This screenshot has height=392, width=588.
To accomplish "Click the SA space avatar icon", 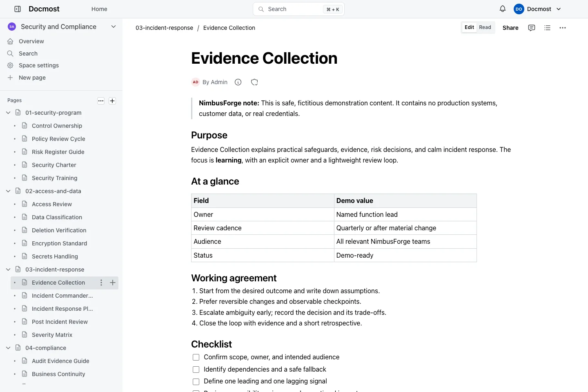I will pyautogui.click(x=12, y=27).
